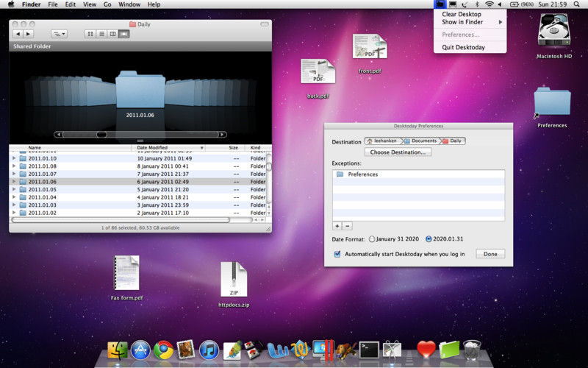The height and width of the screenshot is (368, 588).
Task: Click the Desktoday menu bar icon
Action: pos(440,4)
